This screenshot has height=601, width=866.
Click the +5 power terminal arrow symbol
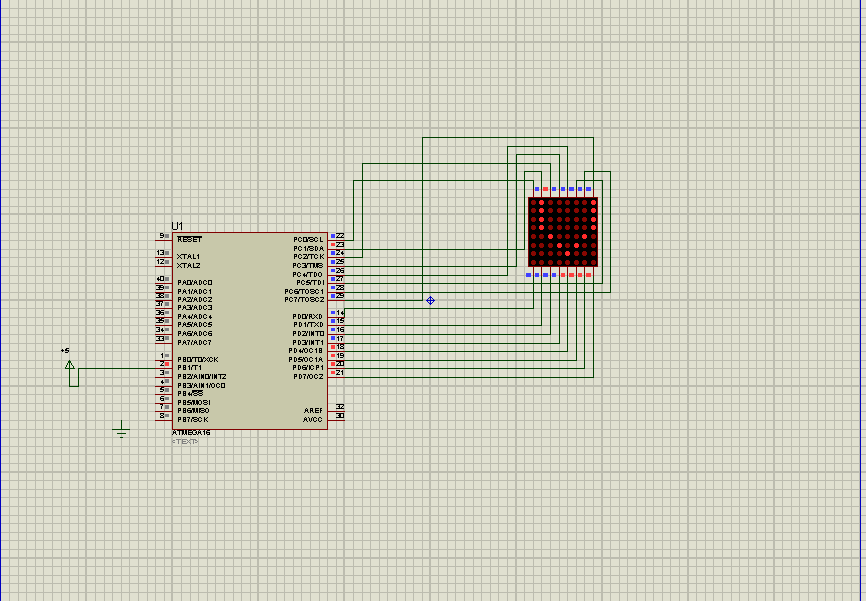click(x=70, y=365)
